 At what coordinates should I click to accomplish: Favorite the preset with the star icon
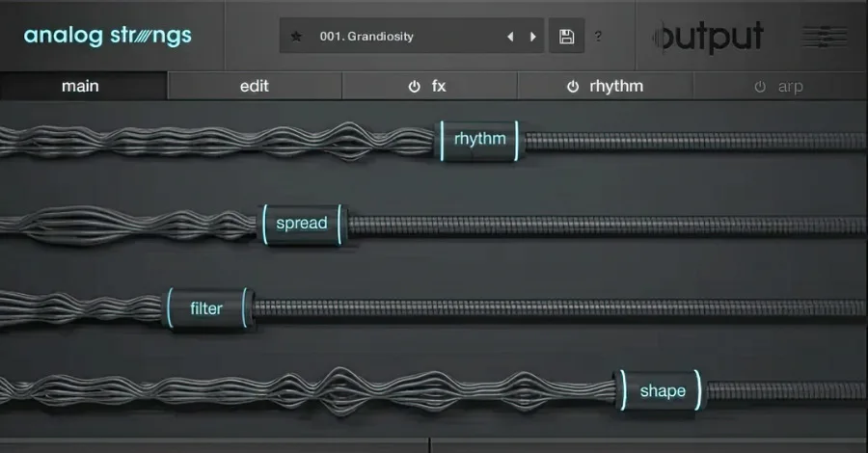[296, 37]
